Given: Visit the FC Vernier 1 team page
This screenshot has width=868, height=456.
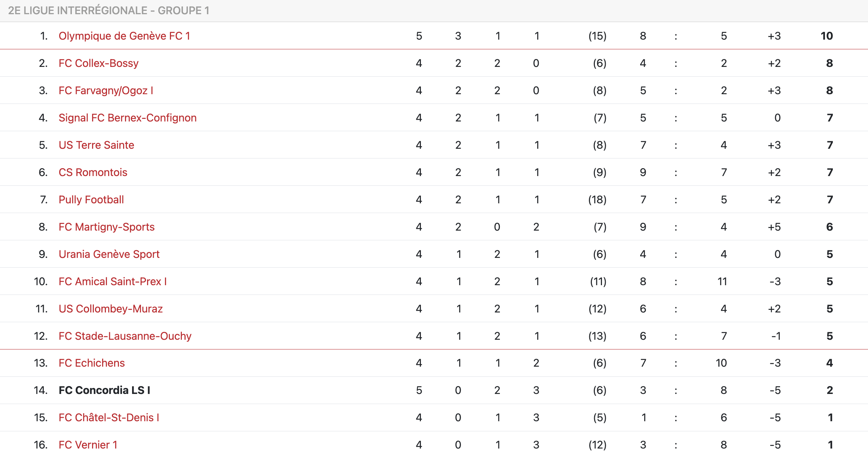Looking at the screenshot, I should pos(88,445).
